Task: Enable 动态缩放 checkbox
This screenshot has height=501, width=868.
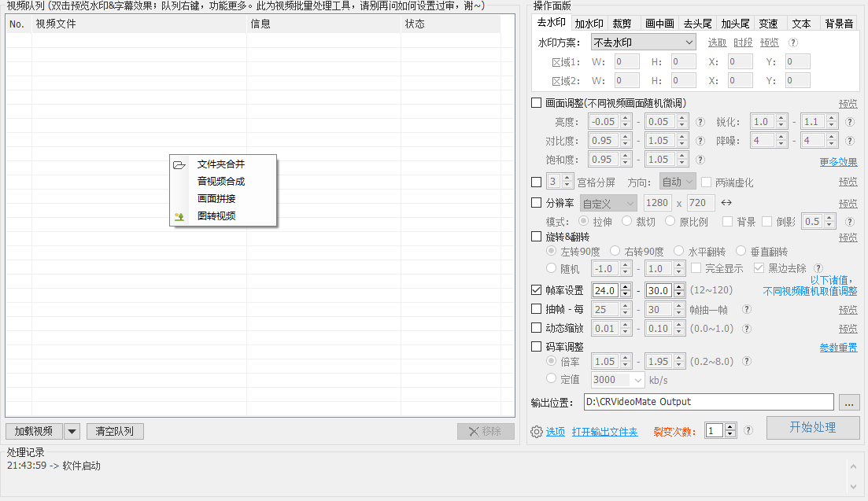Action: (x=537, y=328)
